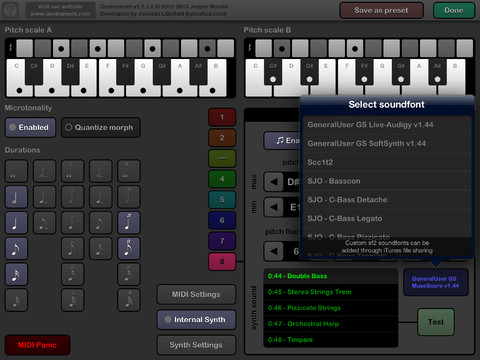Select the whole note duration
This screenshot has width=480, height=360.
pyautogui.click(x=16, y=171)
